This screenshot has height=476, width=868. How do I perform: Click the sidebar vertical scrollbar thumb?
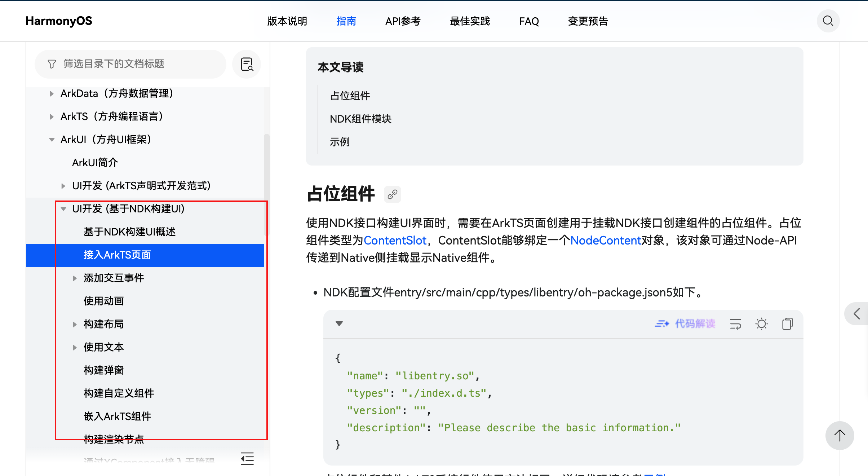point(266,184)
